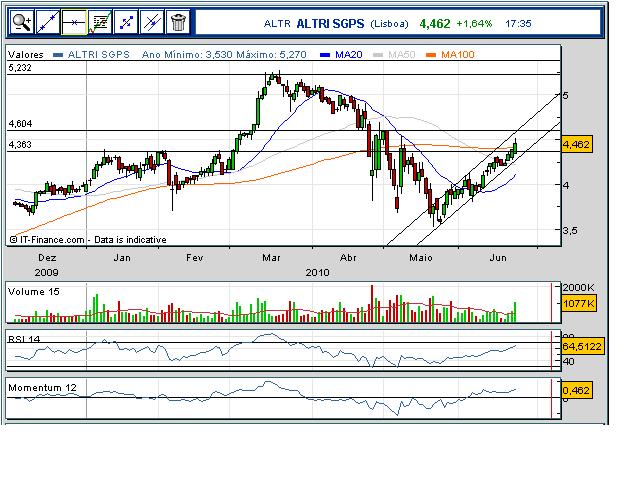Click the ALTR ticker symbol
This screenshot has width=640, height=480.
pyautogui.click(x=277, y=24)
